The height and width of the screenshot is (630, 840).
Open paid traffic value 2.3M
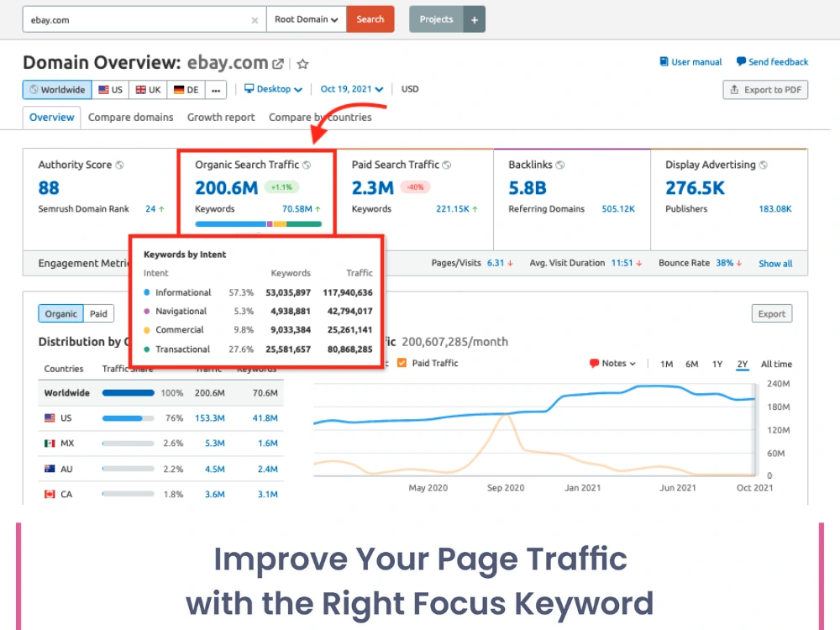click(372, 188)
